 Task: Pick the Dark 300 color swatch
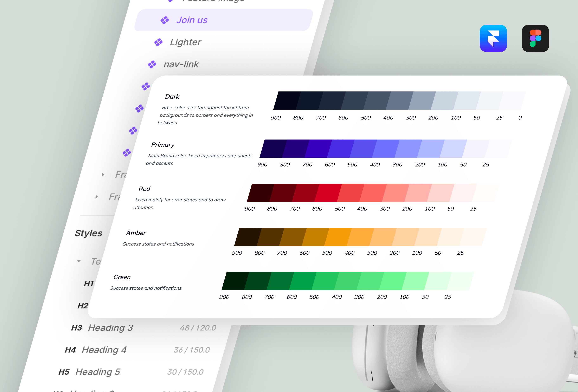[x=422, y=100]
